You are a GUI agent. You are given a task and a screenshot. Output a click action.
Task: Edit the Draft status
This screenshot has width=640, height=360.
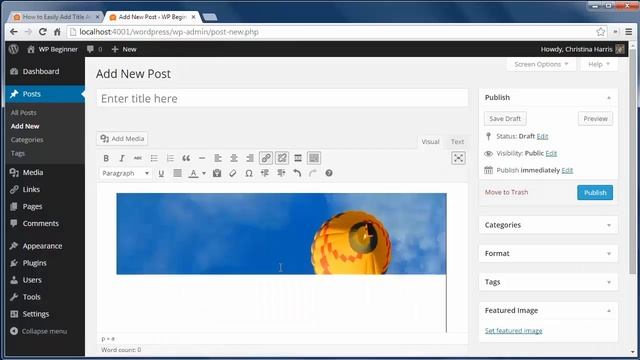[x=542, y=136]
